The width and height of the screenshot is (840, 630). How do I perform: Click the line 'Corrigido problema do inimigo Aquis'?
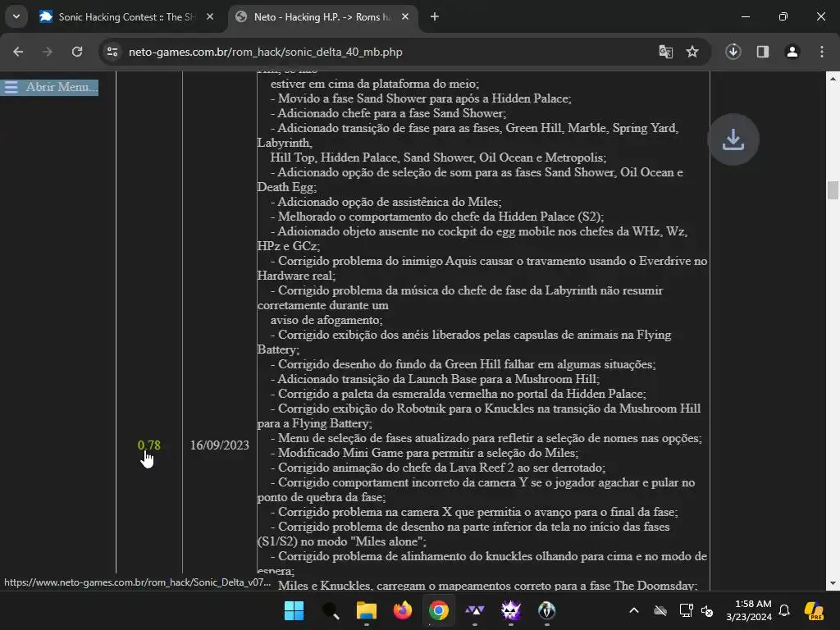482,268
